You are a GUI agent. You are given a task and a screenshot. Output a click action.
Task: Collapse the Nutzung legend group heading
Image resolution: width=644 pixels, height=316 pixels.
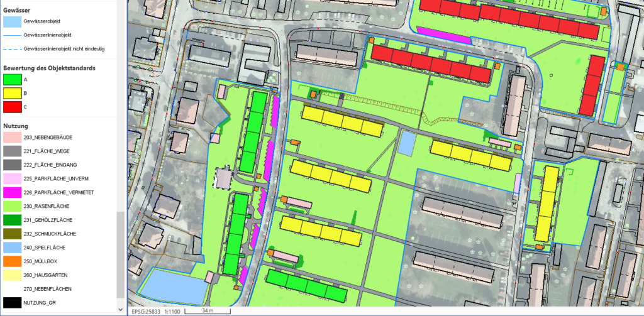[16, 126]
